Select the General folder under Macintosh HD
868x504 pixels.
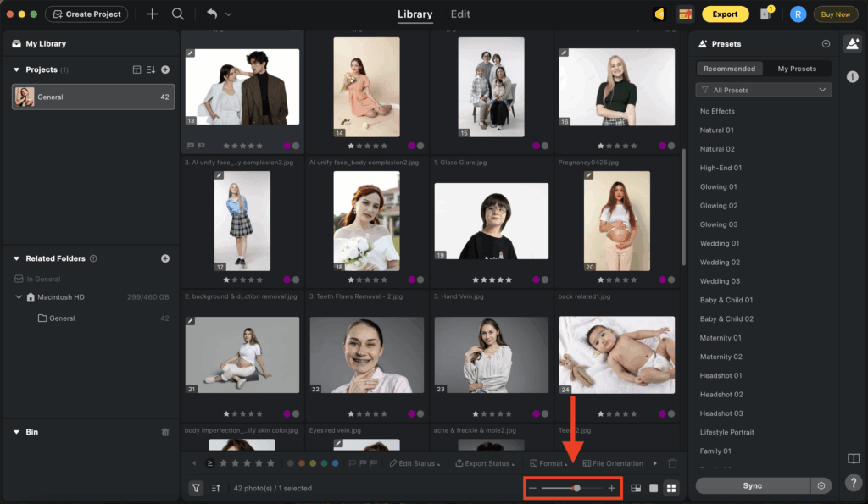point(61,318)
